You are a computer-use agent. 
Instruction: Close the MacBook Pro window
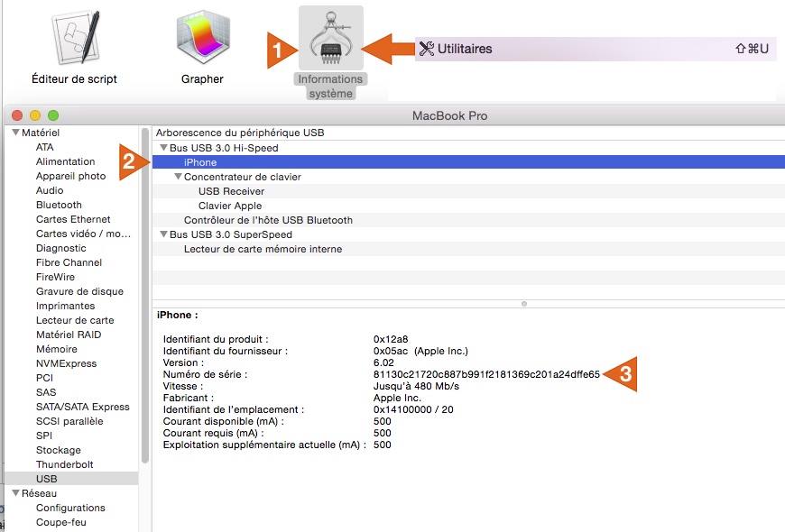coord(17,115)
